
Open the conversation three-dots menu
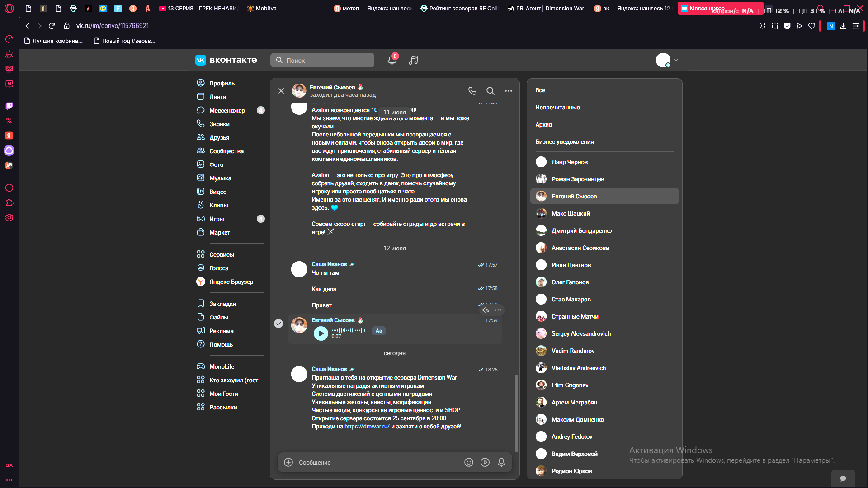click(509, 91)
